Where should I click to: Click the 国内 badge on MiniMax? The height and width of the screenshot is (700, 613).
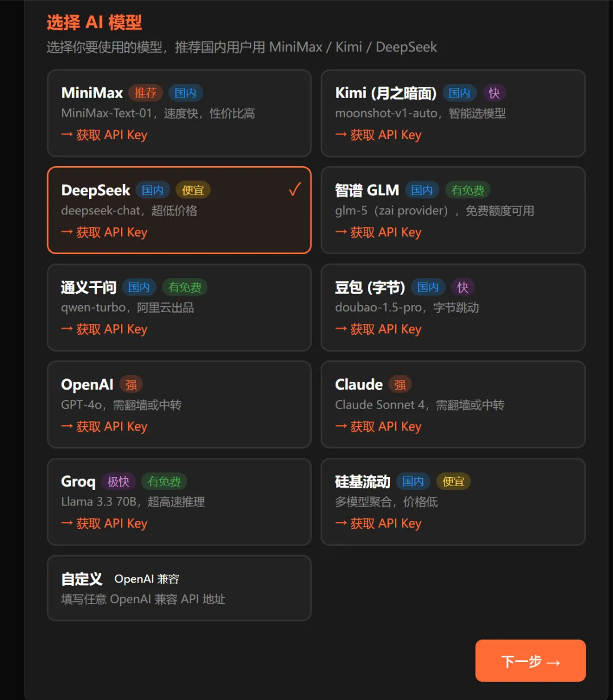pos(186,92)
